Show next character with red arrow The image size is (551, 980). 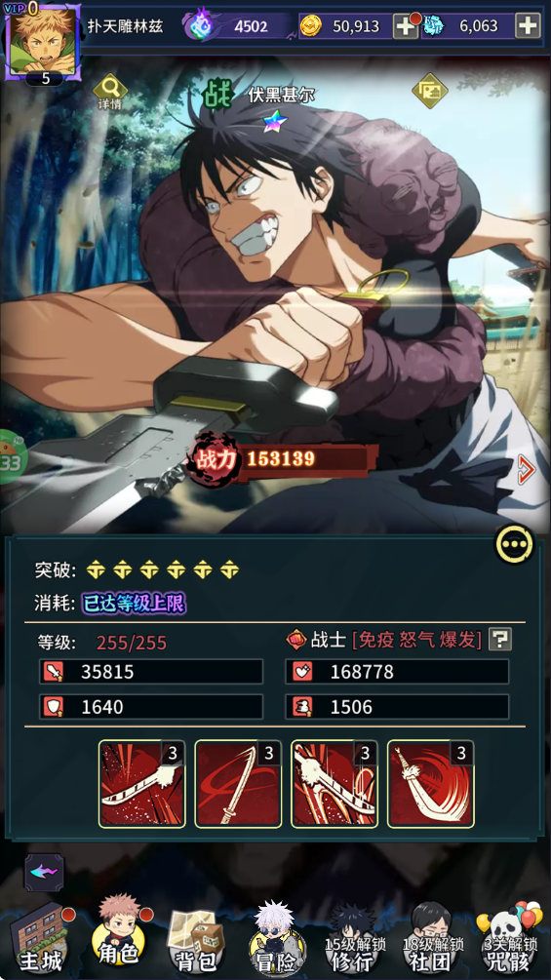[527, 469]
